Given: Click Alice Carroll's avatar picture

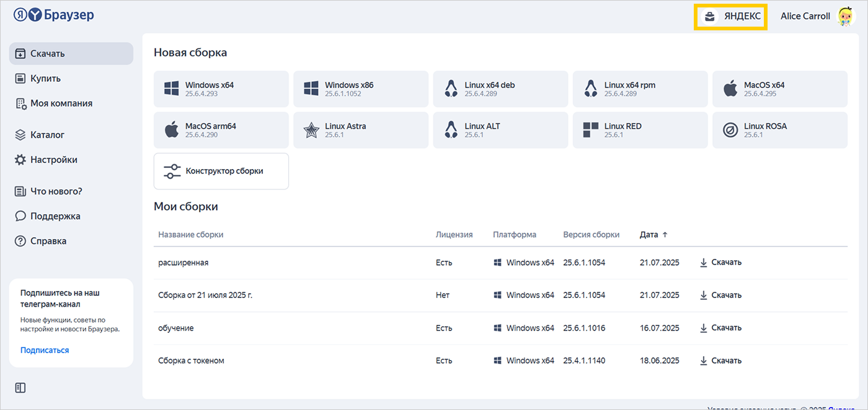Looking at the screenshot, I should 846,17.
